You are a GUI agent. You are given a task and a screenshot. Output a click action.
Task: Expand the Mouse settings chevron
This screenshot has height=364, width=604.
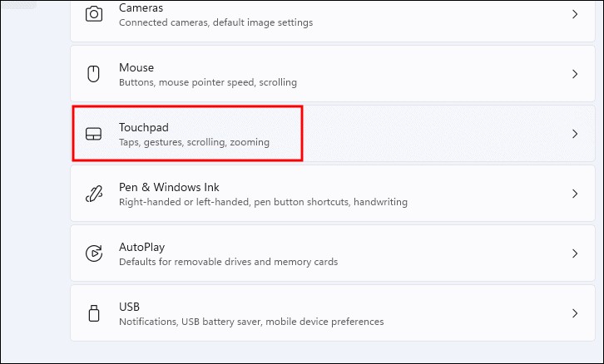coord(574,74)
